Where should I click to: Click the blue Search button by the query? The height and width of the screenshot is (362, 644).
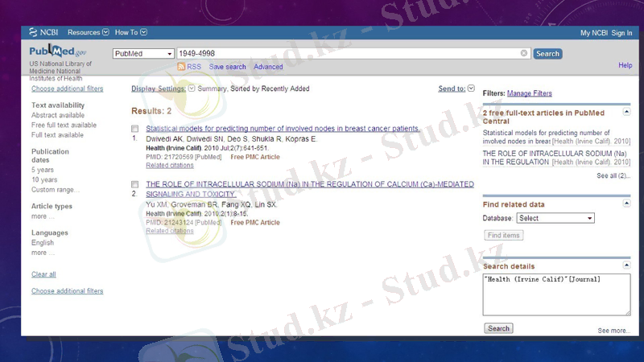pyautogui.click(x=547, y=54)
